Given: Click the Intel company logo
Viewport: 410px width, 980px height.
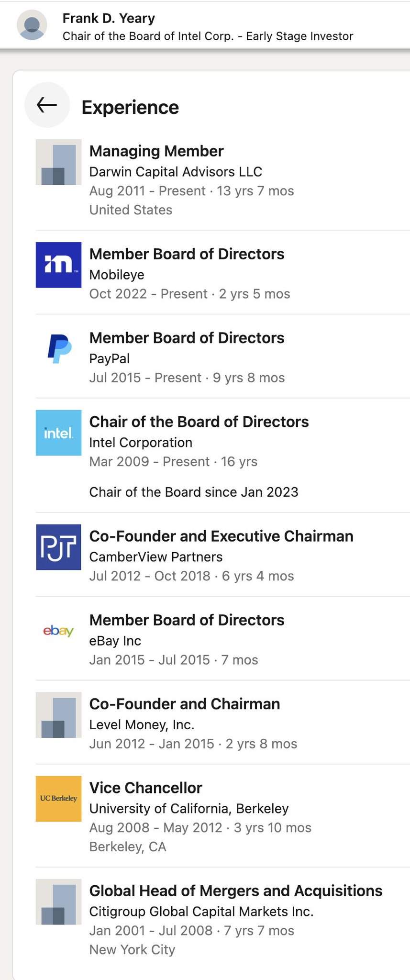Looking at the screenshot, I should [x=58, y=433].
